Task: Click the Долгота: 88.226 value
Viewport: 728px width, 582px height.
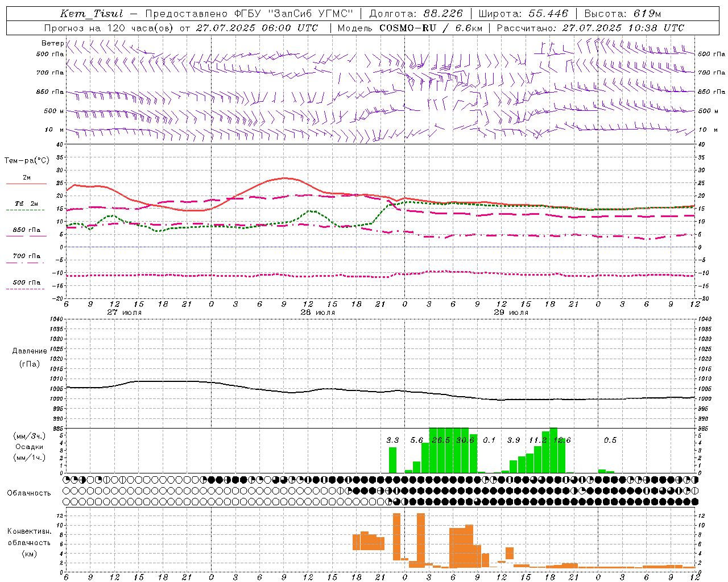Action: point(416,14)
